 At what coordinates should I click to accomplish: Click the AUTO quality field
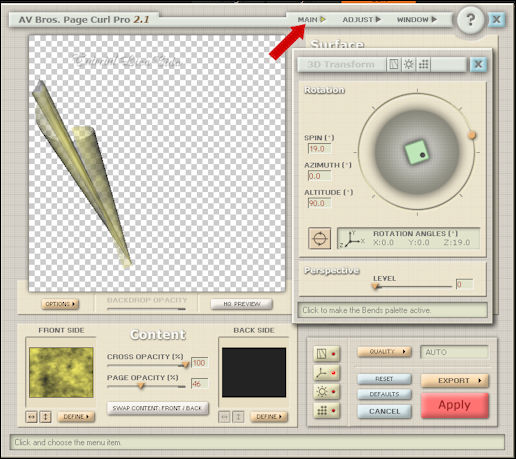[x=455, y=352]
